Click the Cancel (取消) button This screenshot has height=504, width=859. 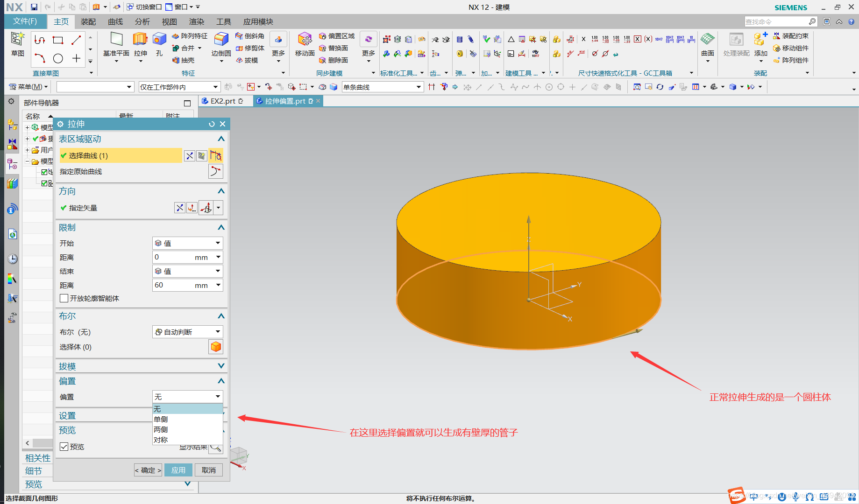coord(209,470)
